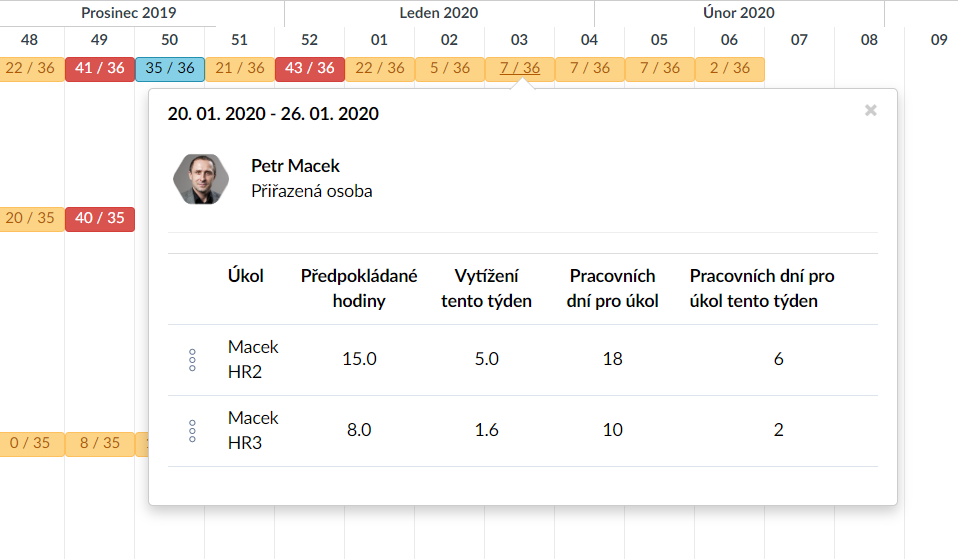Screen dimensions: 958x559
Task: Select the 8 / 35 workload cell
Action: 100,443
